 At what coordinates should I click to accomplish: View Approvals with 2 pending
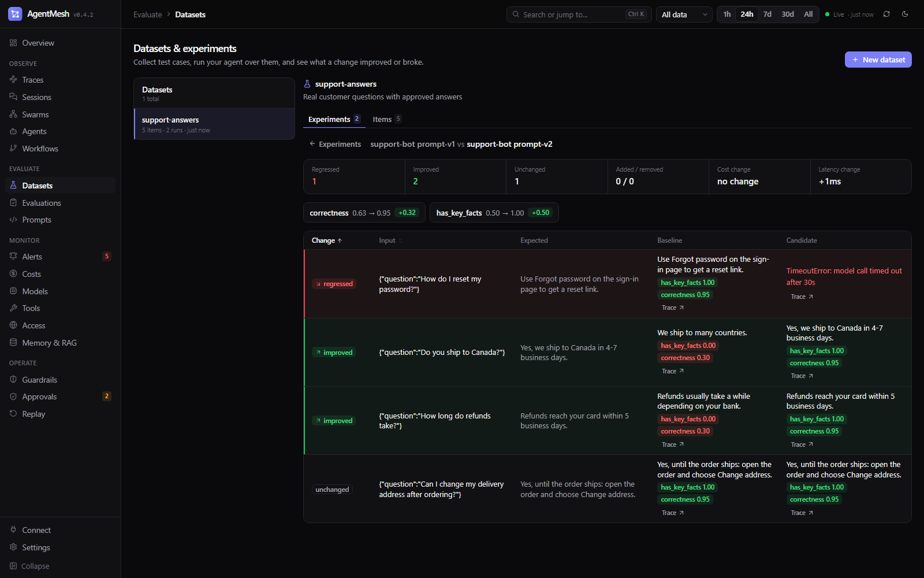(60, 397)
